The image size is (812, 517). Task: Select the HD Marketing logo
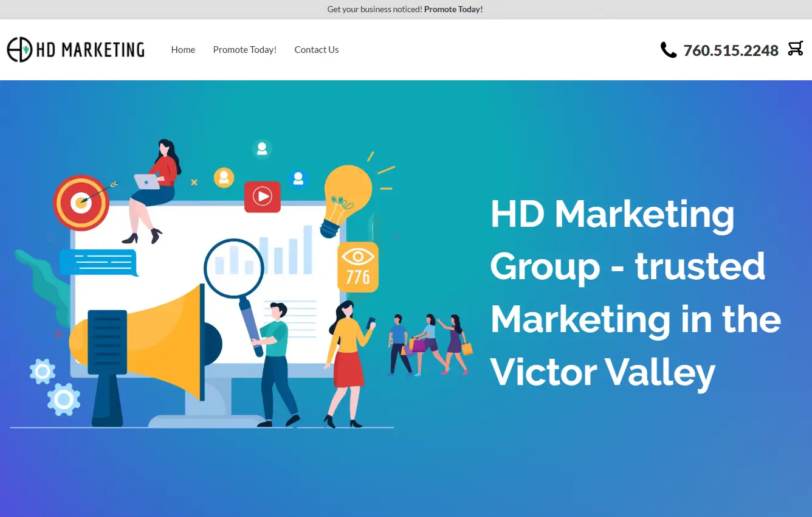point(75,49)
